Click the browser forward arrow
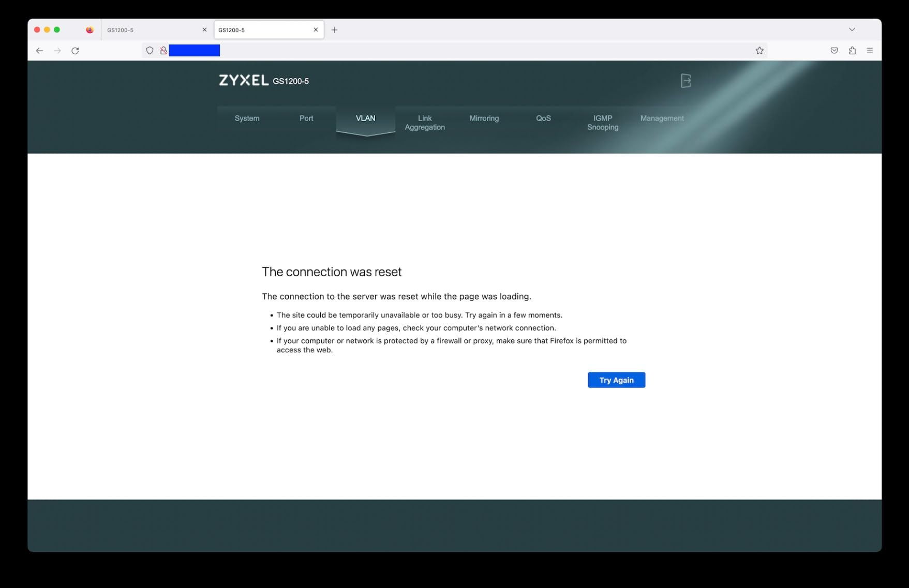Screen dimensions: 909x588 [57, 51]
